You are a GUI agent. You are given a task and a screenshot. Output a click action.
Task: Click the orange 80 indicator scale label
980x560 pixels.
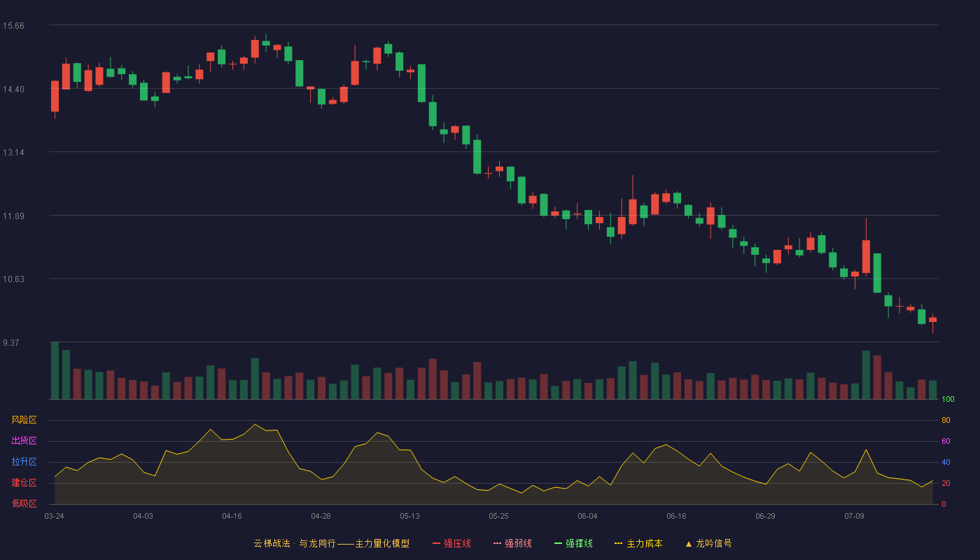point(946,420)
